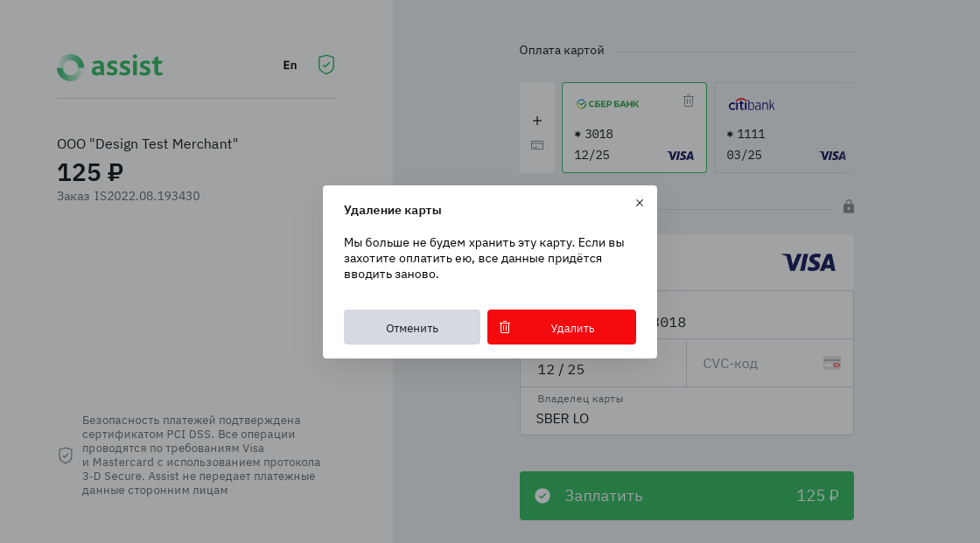The image size is (980, 543).
Task: Click the green security shield icon
Action: tap(326, 65)
